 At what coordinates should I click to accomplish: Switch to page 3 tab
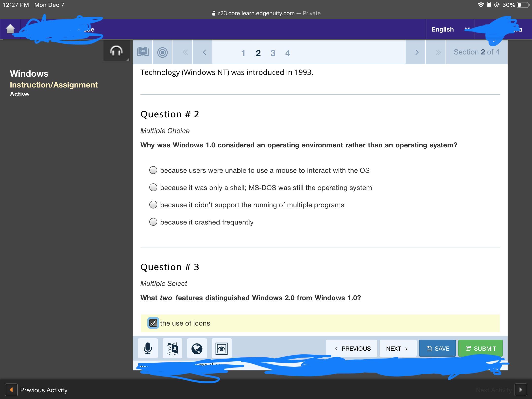tap(273, 53)
